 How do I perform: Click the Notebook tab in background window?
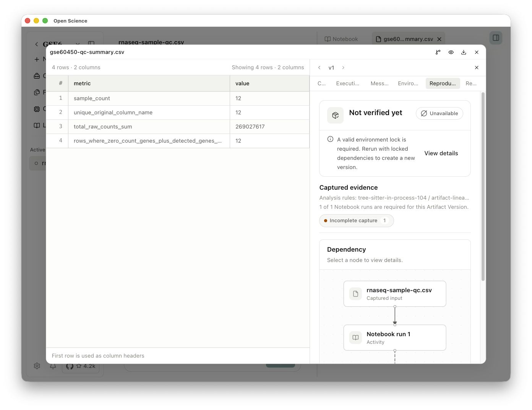341,39
